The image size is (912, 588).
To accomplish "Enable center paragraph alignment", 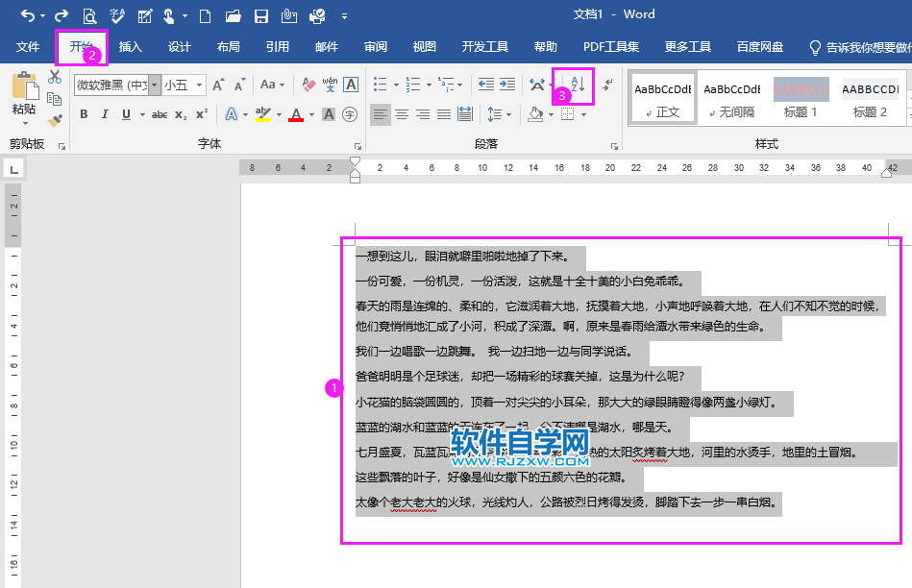I will tap(402, 113).
